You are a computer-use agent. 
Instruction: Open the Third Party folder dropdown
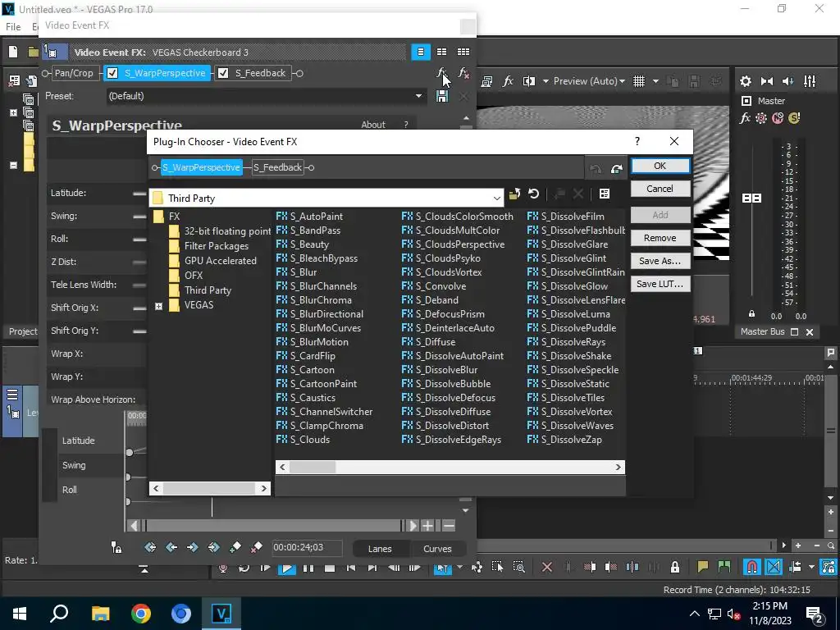[x=326, y=199]
